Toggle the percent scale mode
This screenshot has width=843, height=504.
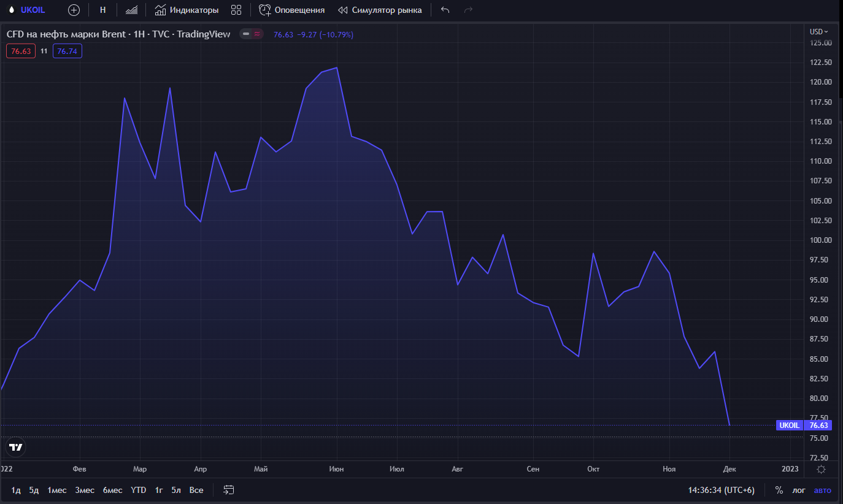(779, 491)
